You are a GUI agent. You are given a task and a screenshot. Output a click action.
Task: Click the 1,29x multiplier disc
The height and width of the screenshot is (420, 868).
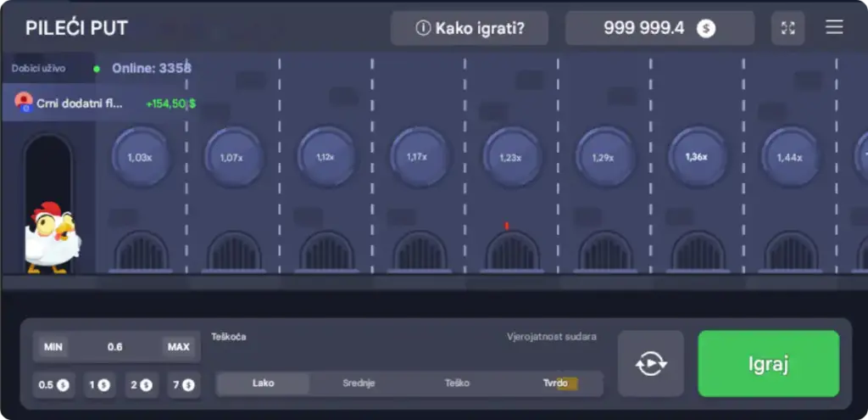click(604, 157)
